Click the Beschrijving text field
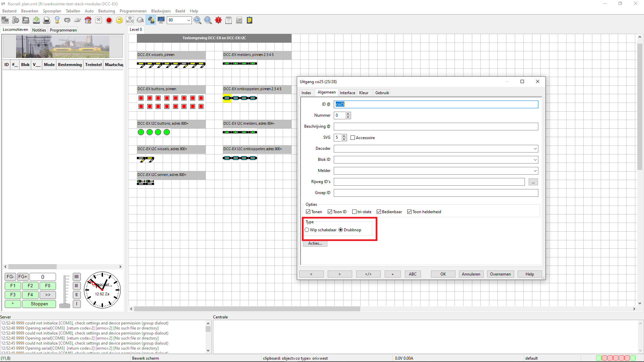Screen dimensions: 644x362 tap(435, 127)
